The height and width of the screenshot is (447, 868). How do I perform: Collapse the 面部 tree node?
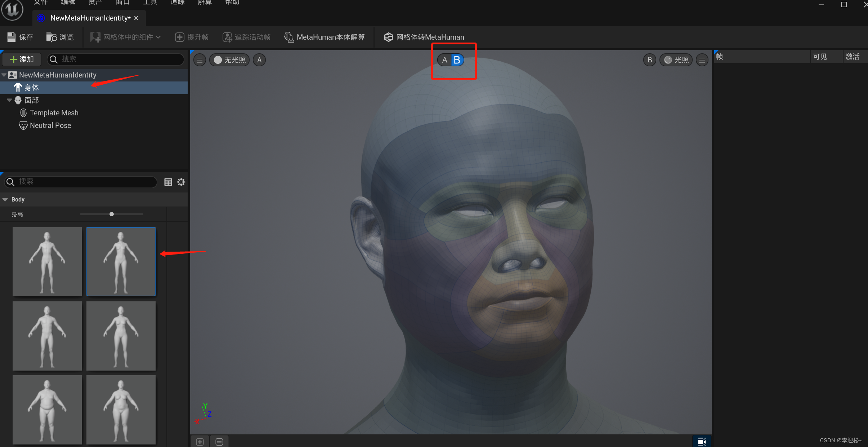[9, 100]
